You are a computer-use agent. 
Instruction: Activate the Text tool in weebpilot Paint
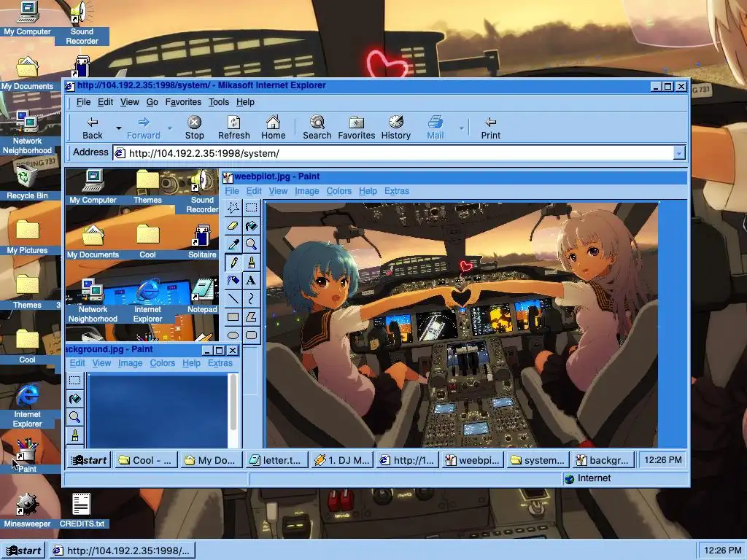tap(251, 281)
